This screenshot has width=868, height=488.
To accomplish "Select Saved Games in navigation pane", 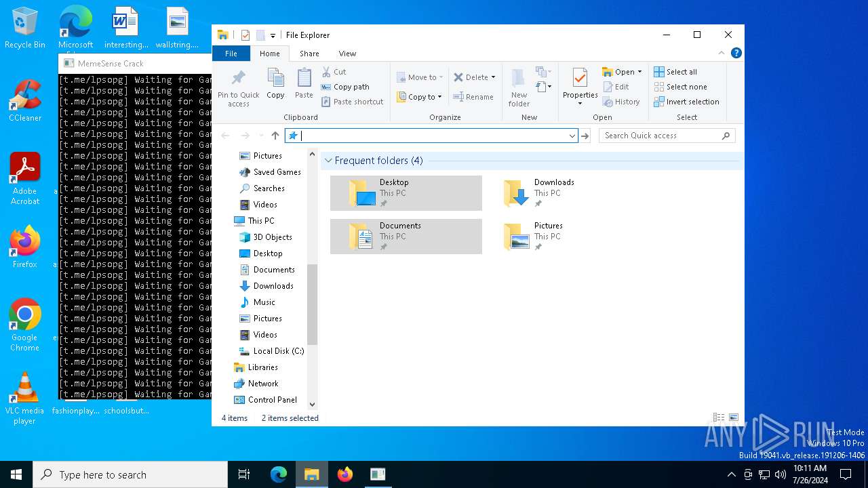I will click(270, 172).
